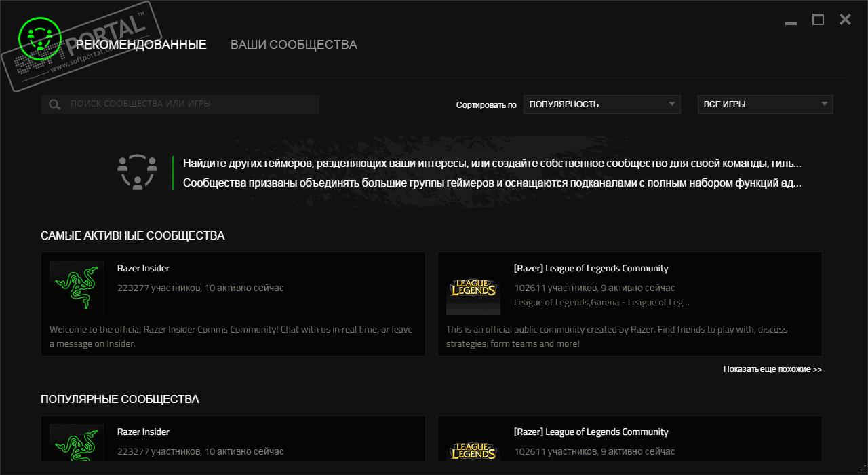
Task: Click the САМЫЕ АКТИВНЫЕ СООБЩЕСТВА heading
Action: pos(133,236)
